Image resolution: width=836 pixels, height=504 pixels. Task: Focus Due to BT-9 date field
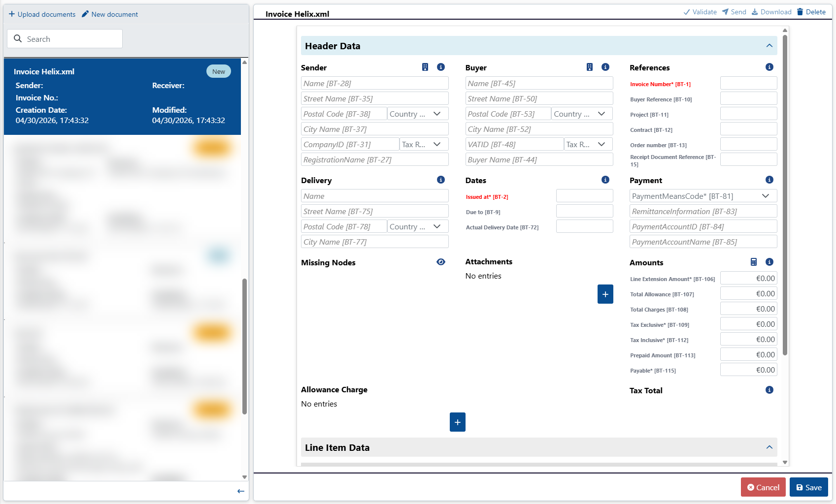pyautogui.click(x=585, y=211)
